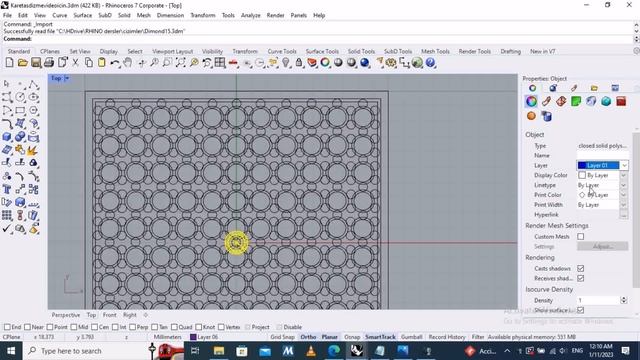Expand the Print Width dropdown
640x360 pixels.
coord(623,204)
